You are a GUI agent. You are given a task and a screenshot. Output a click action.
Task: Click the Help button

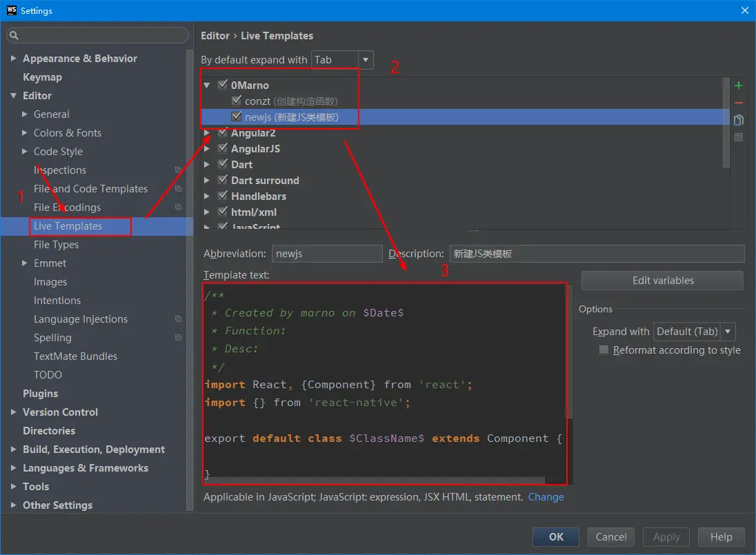coord(721,536)
